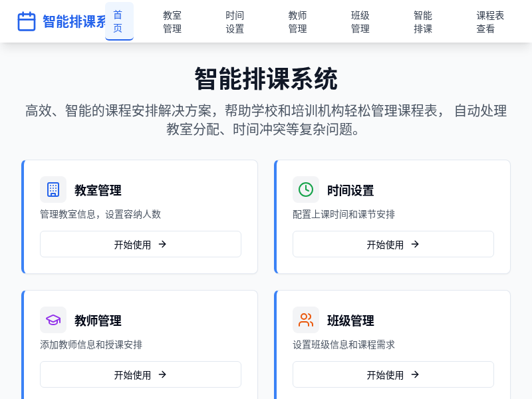
Task: Open the 课程表查看 navigation tab
Action: coord(490,22)
